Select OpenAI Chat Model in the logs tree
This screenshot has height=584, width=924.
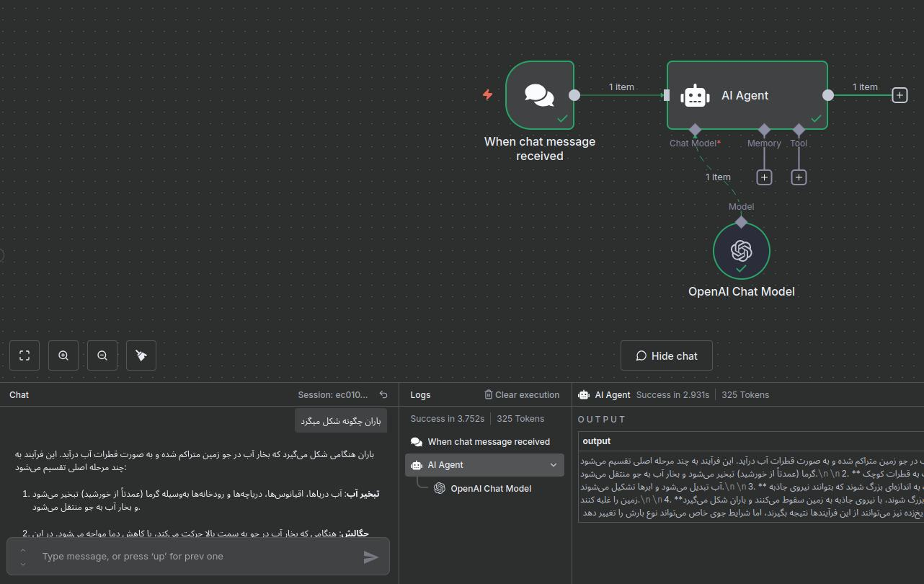point(490,489)
